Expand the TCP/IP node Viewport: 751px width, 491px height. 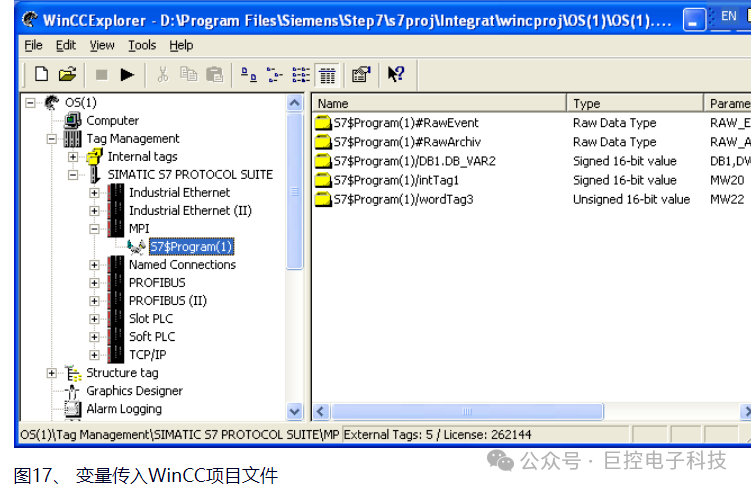94,355
